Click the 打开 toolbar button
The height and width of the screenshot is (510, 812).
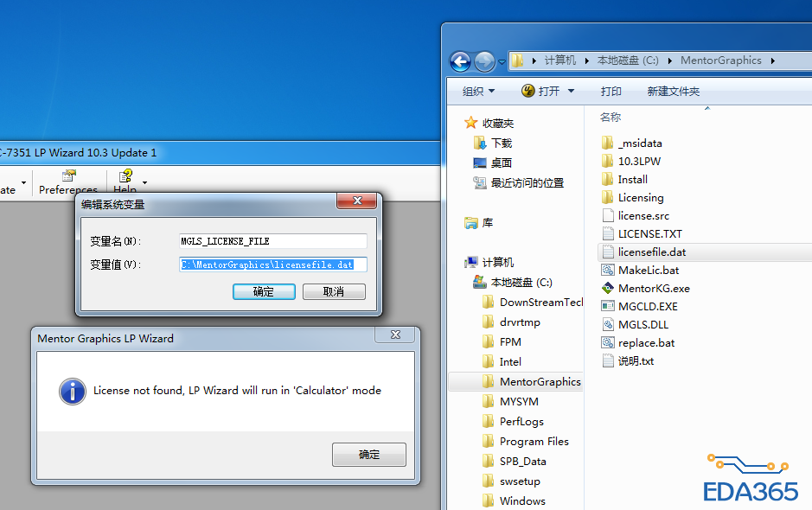[540, 91]
